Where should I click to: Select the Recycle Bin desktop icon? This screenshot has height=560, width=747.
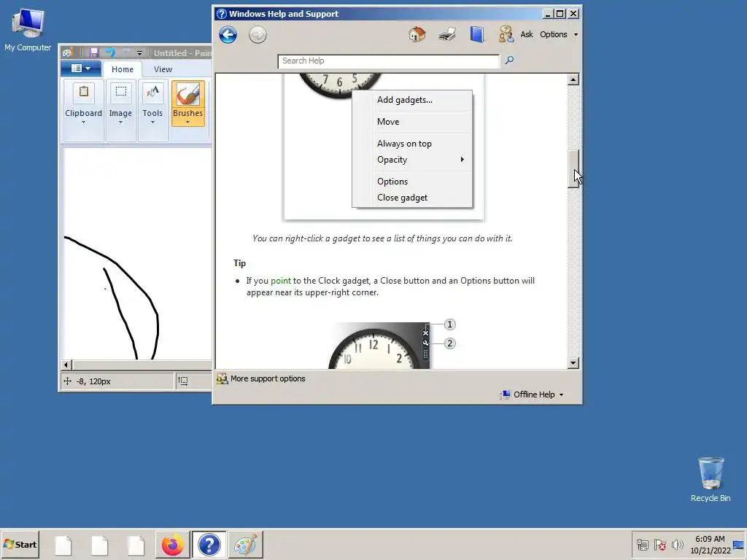coord(711,479)
